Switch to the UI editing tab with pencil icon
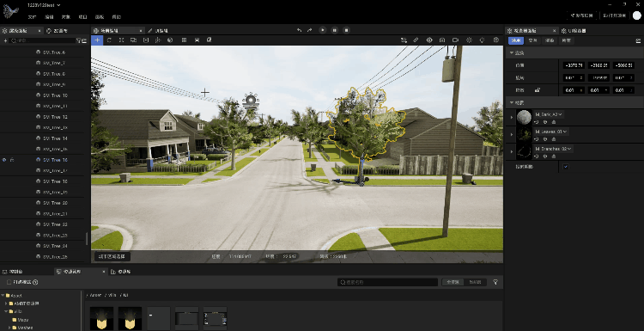This screenshot has width=644, height=331. pyautogui.click(x=158, y=31)
